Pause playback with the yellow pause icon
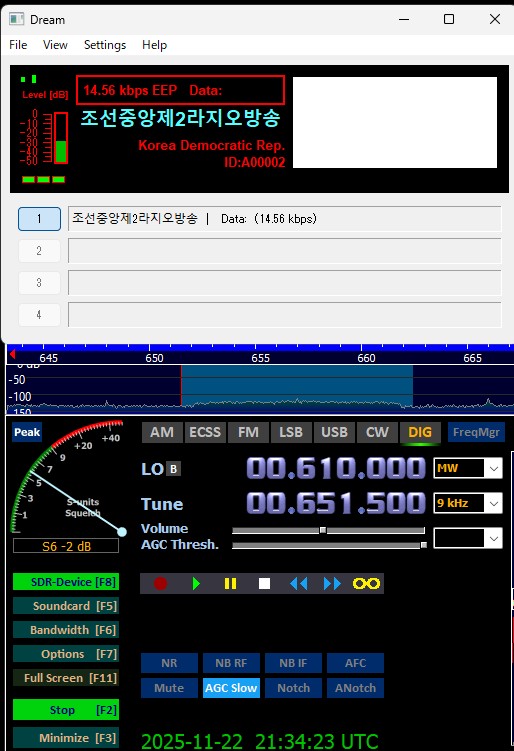Screen dimensions: 514x751 (x=230, y=583)
